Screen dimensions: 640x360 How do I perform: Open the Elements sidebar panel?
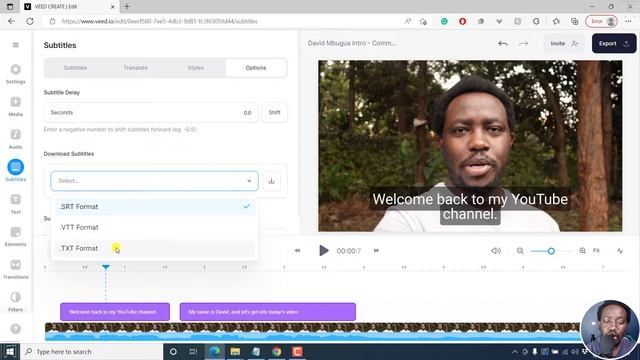click(16, 236)
